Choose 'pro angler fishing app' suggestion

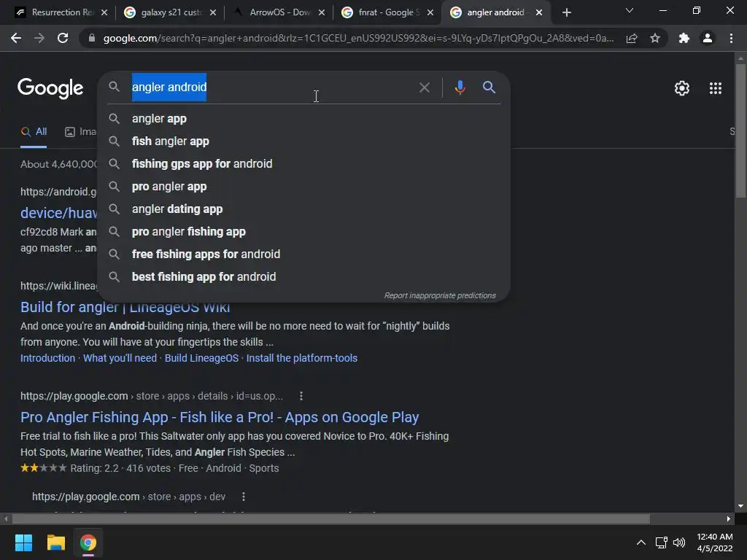[303, 232]
